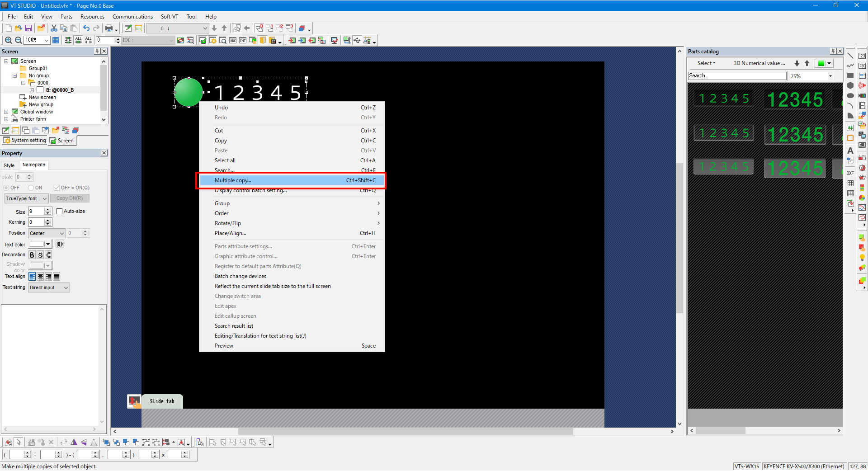Screen dimensions: 868x471
Task: Click the Save icon in the toolbar
Action: point(28,28)
